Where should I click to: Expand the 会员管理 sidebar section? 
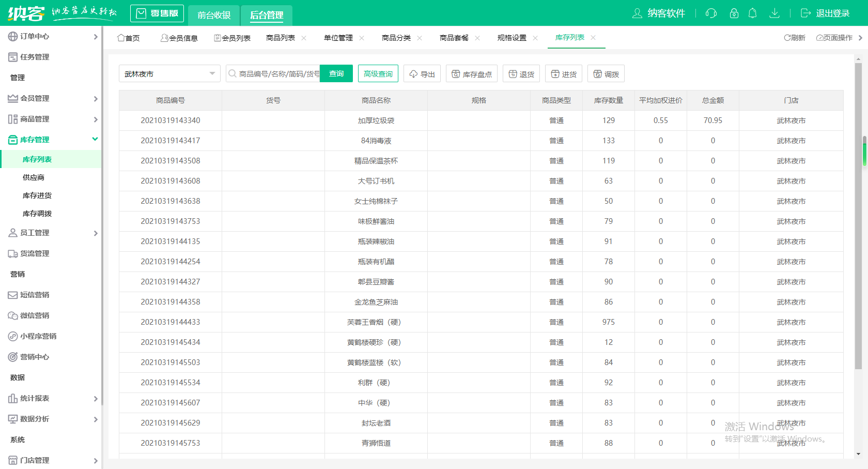33,98
